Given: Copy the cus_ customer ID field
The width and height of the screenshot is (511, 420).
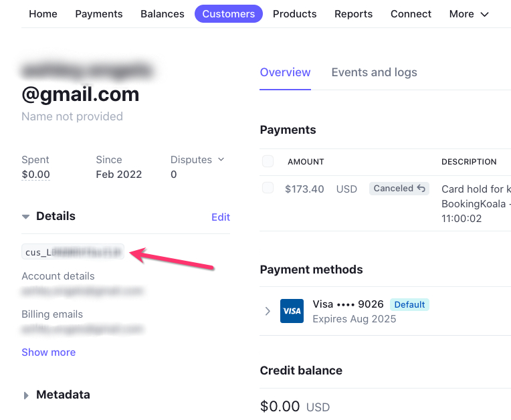Looking at the screenshot, I should [x=73, y=252].
